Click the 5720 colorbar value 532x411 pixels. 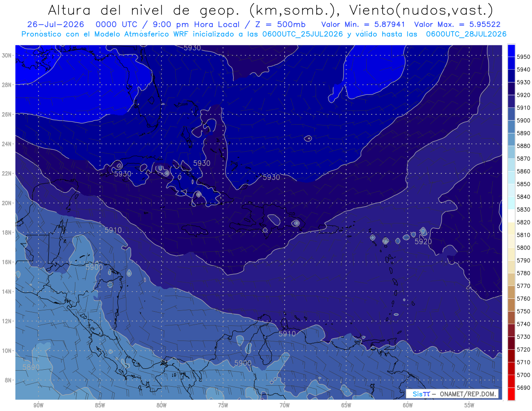coord(524,349)
